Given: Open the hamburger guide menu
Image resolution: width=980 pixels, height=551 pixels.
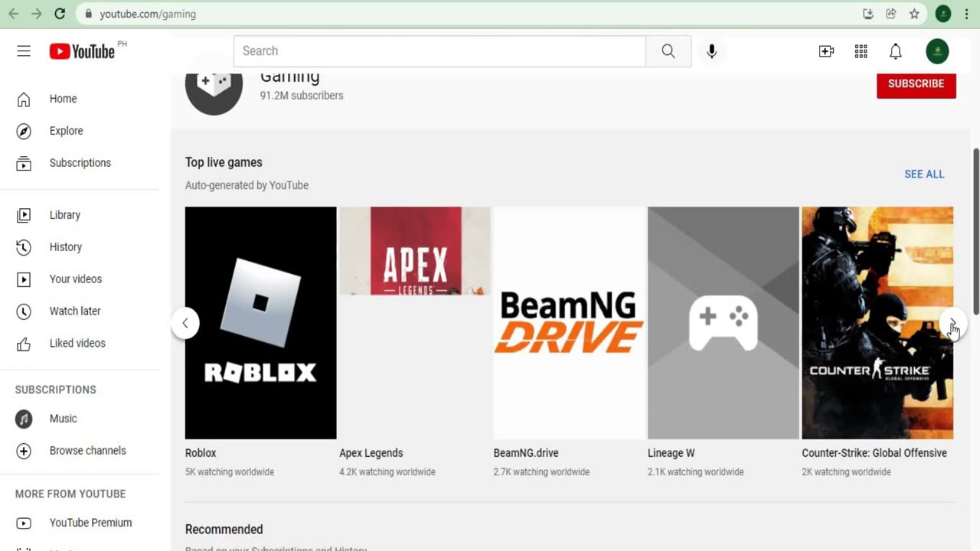Looking at the screenshot, I should (x=24, y=51).
